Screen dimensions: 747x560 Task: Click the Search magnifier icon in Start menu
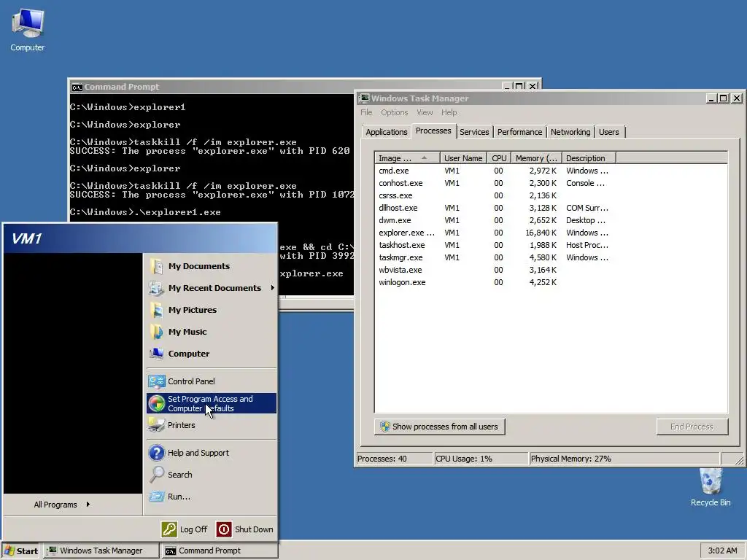click(x=156, y=474)
